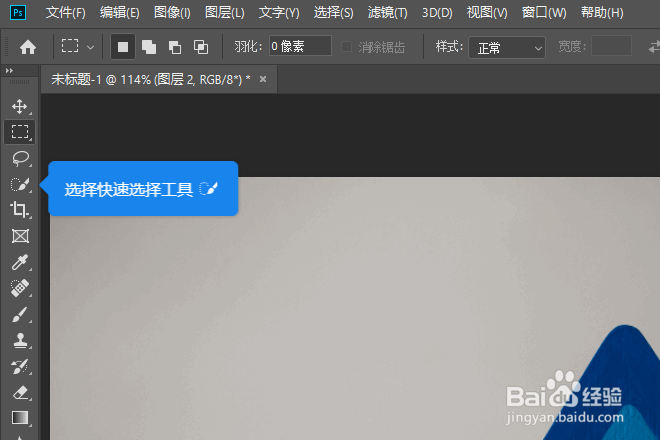Open the 帮助(H) menu
Viewport: 660px width, 440px height.
point(602,13)
